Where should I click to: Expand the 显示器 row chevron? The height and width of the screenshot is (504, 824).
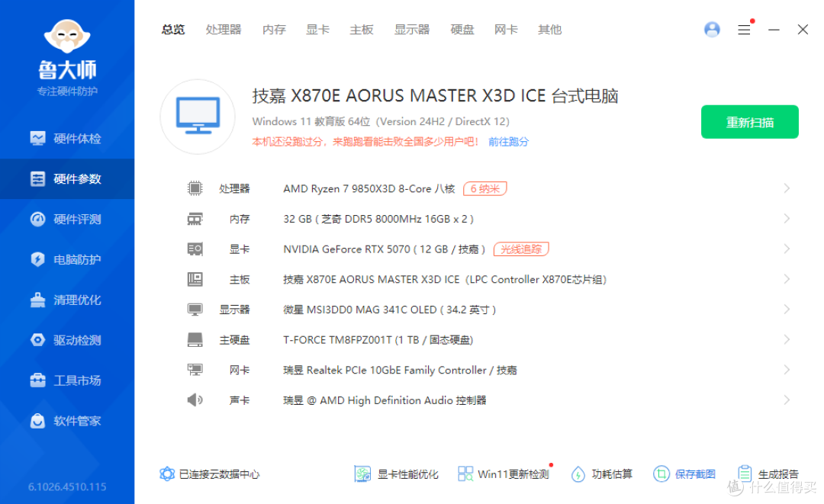coord(787,310)
